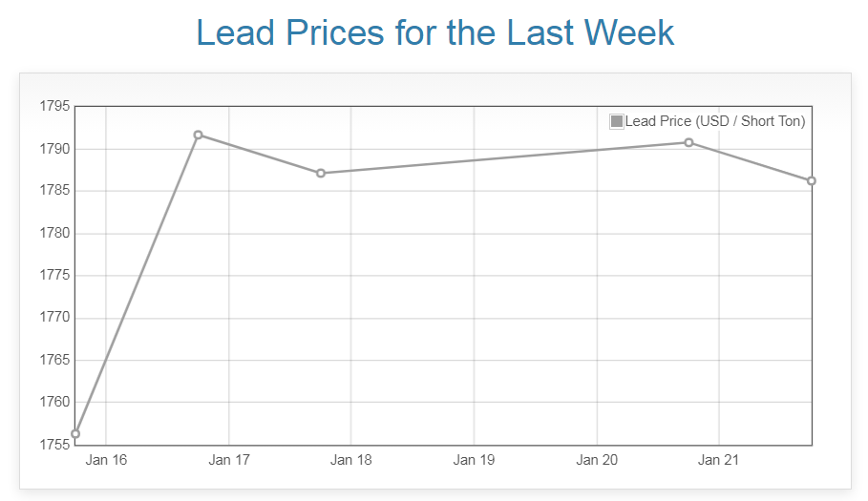Click the 1755 y-axis value
Image resolution: width=868 pixels, height=501 pixels.
54,445
